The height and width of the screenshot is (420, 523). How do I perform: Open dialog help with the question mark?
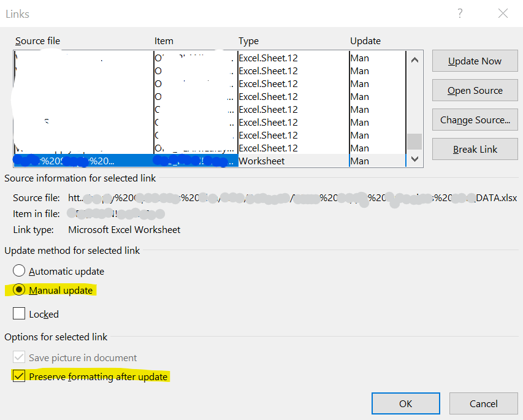[x=460, y=13]
